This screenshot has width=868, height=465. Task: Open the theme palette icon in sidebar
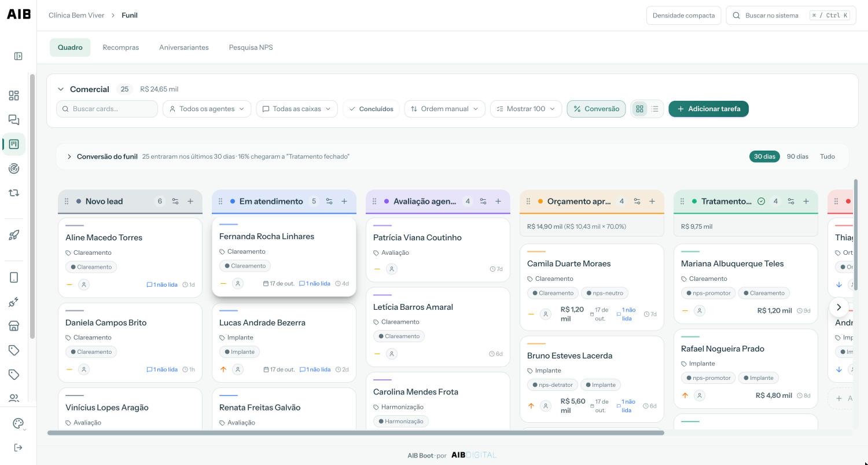18,423
